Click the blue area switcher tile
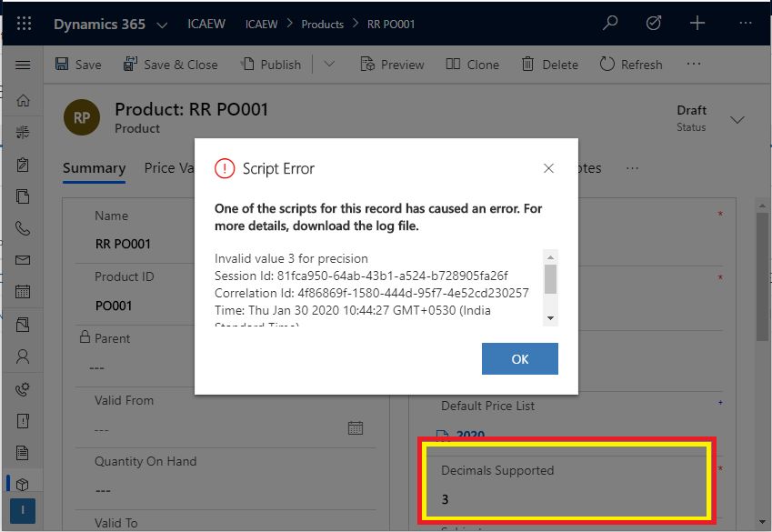772x532 pixels. [23, 511]
